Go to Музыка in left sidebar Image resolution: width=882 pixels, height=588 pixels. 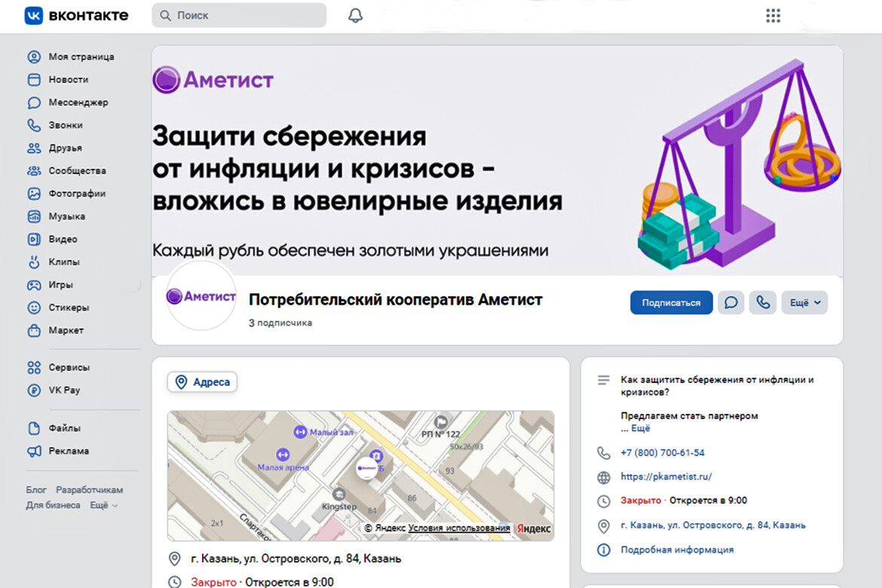coord(66,216)
